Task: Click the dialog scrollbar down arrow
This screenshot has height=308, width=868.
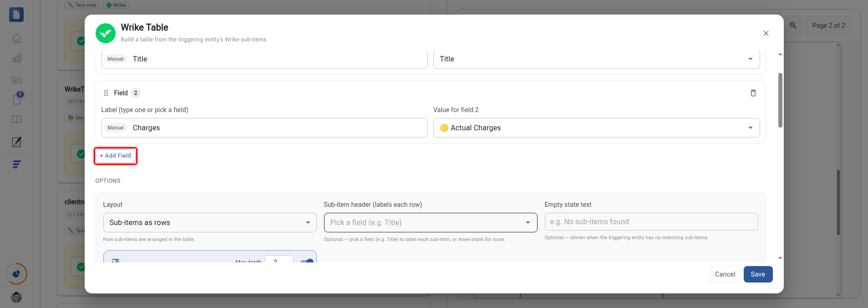Action: (x=780, y=258)
